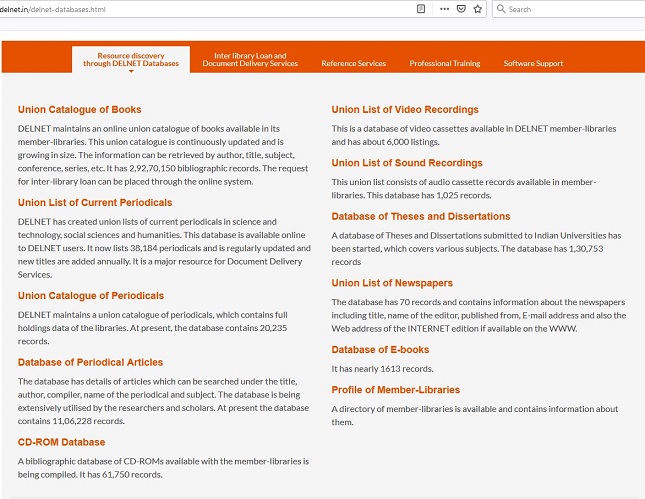Screen dimensions: 645x499
Task: Click text 'It has 61,750 records.'
Action: click(121, 474)
